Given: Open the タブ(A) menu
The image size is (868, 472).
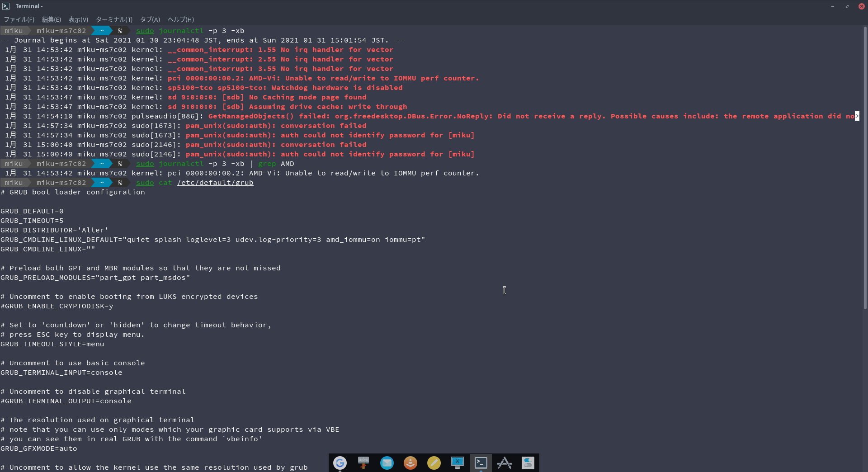Looking at the screenshot, I should point(149,19).
